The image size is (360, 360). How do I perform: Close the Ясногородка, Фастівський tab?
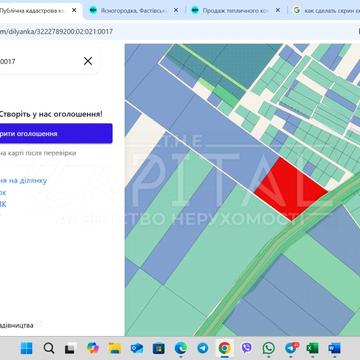pos(176,10)
